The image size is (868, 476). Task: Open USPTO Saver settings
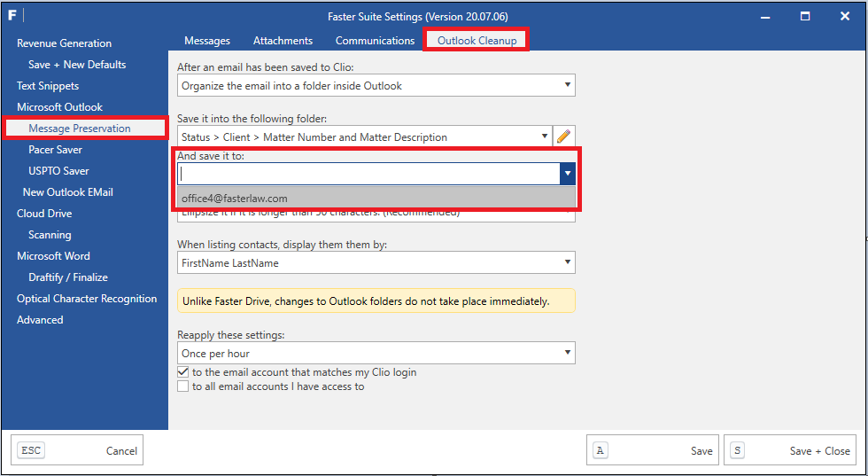point(58,171)
